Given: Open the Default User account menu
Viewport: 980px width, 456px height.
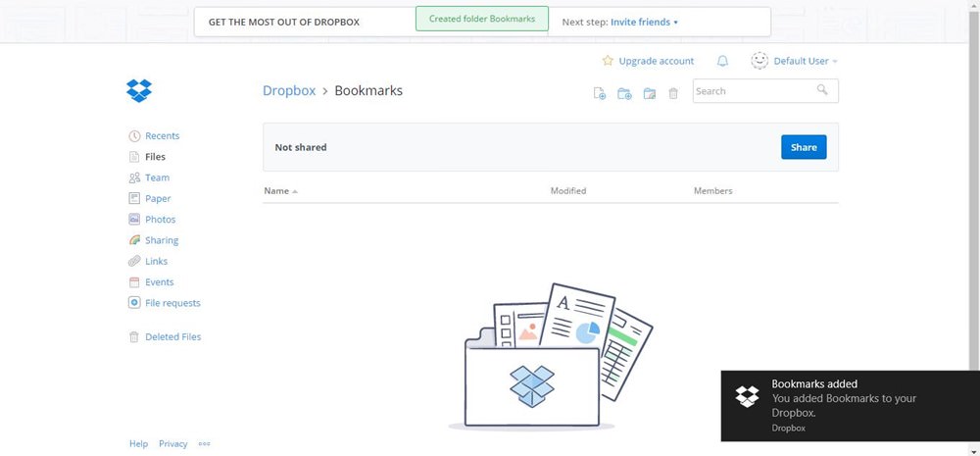Looking at the screenshot, I should tap(795, 61).
